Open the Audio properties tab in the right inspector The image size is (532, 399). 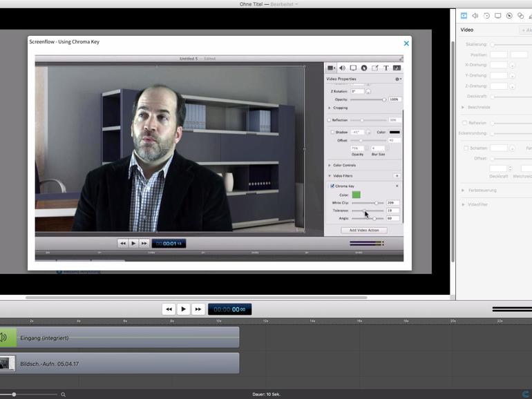[x=475, y=16]
